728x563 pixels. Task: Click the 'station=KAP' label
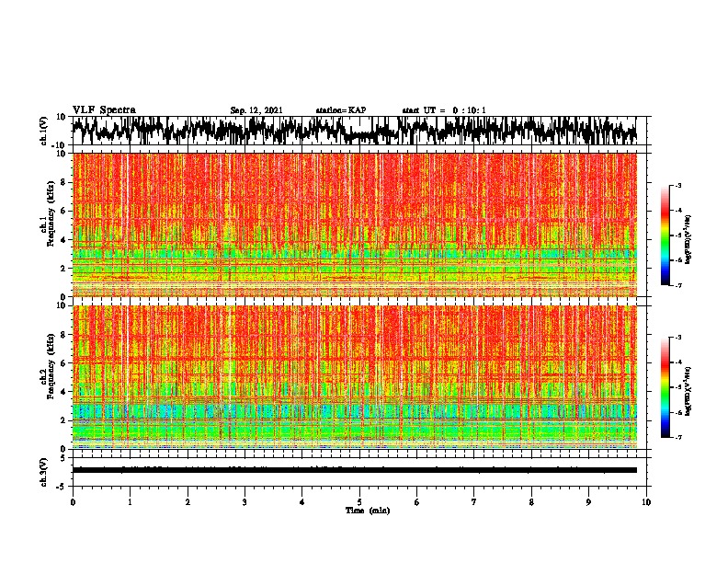[x=341, y=110]
